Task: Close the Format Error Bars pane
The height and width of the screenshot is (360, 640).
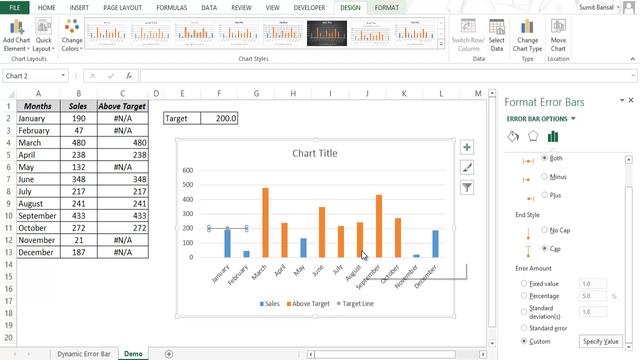Action: 631,100
